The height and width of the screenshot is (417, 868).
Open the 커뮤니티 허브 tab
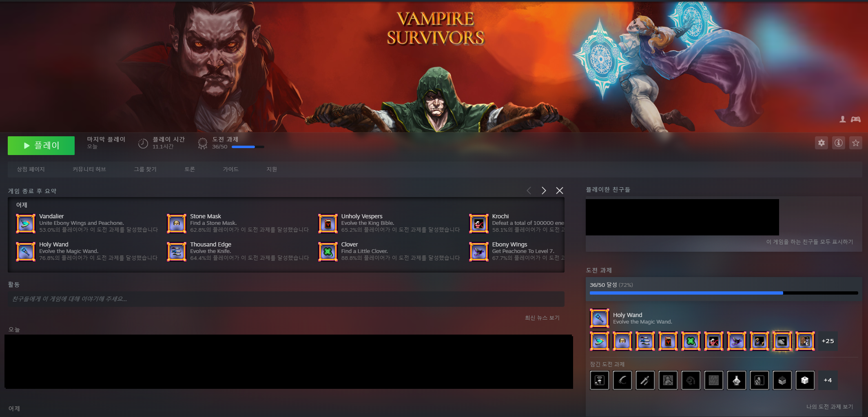point(89,169)
